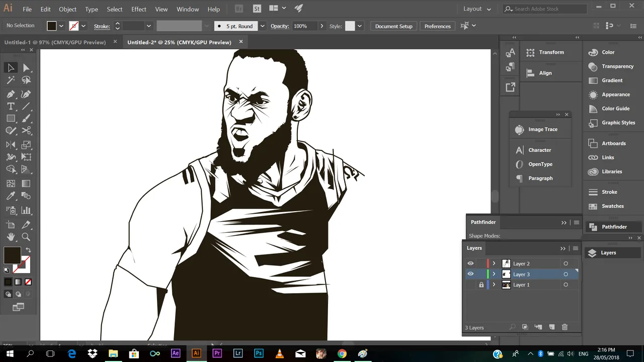Viewport: 644px width, 362px height.
Task: Open stroke color dropdown in control bar
Action: point(84,26)
